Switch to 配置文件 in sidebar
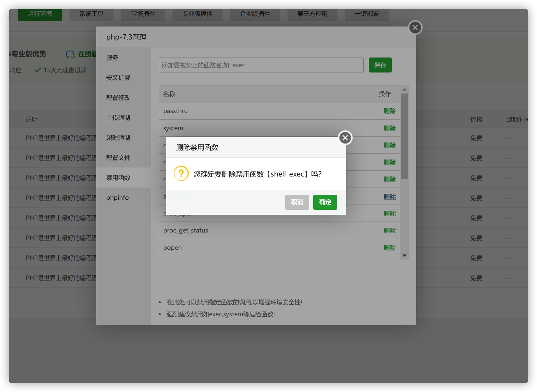This screenshot has width=537, height=392. coord(118,158)
